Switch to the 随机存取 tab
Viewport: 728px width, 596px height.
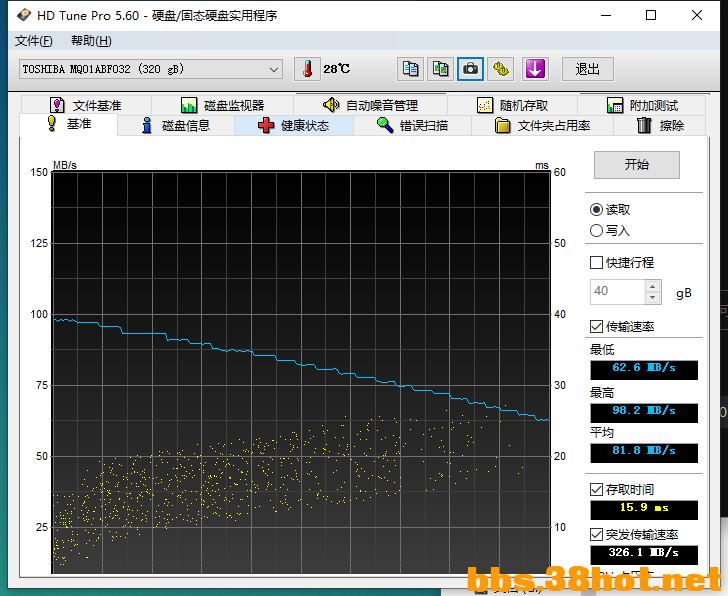tap(513, 105)
